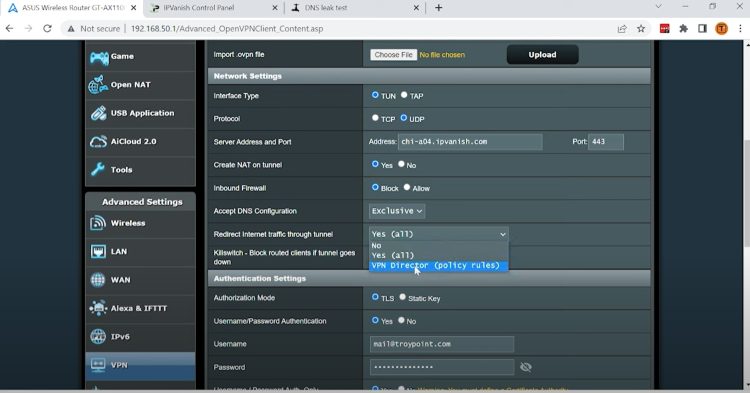Open the Game sidebar icon
Image resolution: width=750 pixels, height=393 pixels.
click(x=99, y=57)
